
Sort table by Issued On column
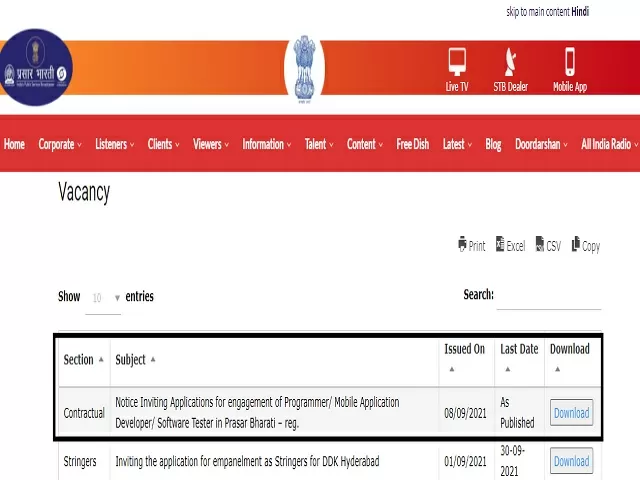pos(464,357)
